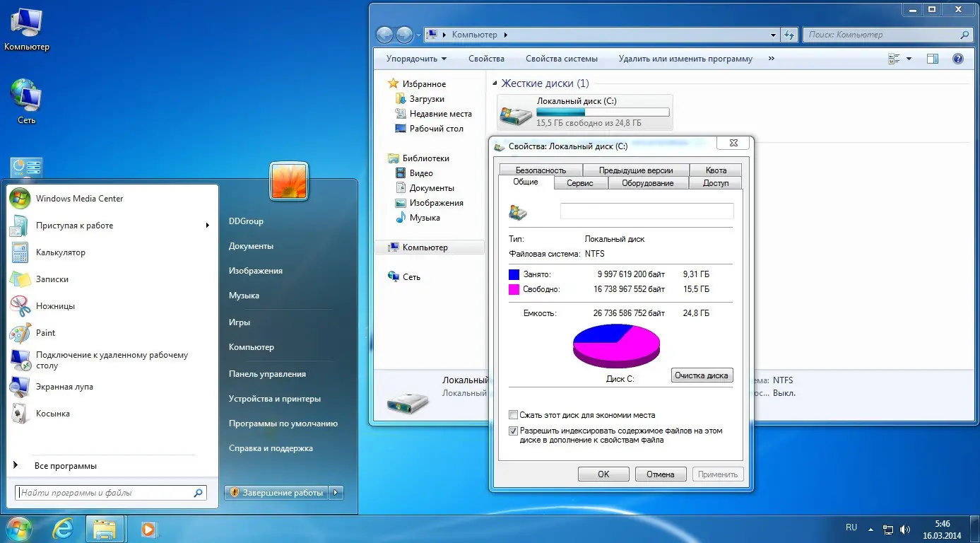Screen dimensions: 980x543
Task: Expand the view options arrow beside the view icon
Action: [x=909, y=59]
